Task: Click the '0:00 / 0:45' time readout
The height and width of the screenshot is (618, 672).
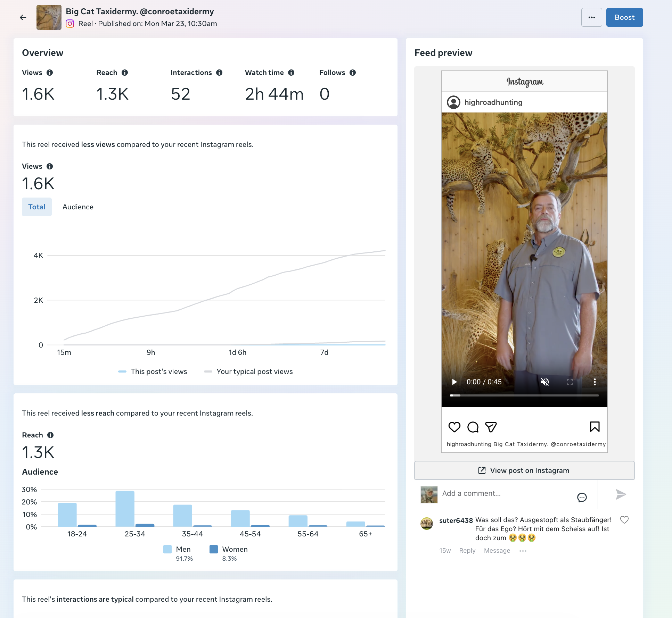Action: click(484, 382)
